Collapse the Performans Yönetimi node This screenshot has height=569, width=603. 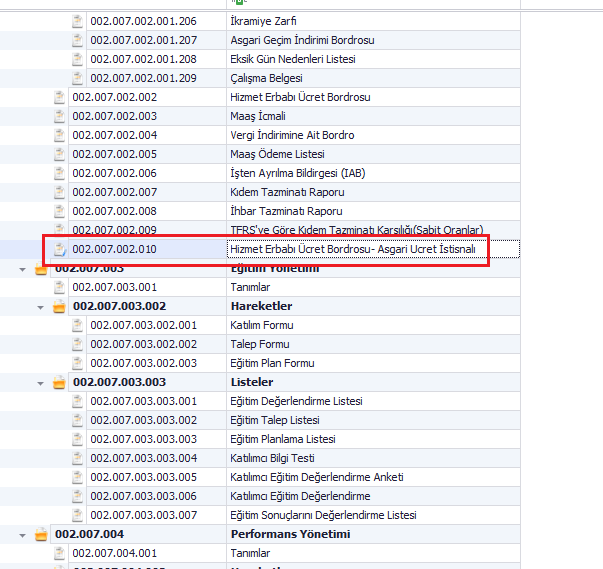point(23,534)
